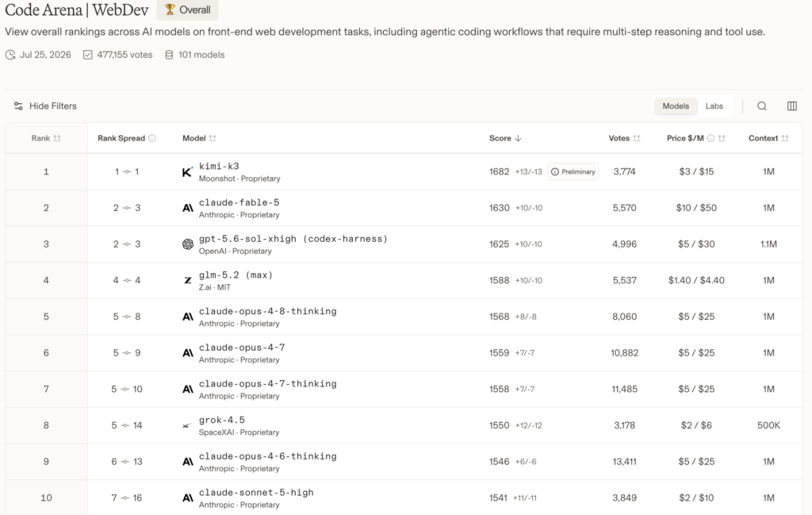Open the claude-opus-4-7-thinking model link
812x515 pixels.
268,384
